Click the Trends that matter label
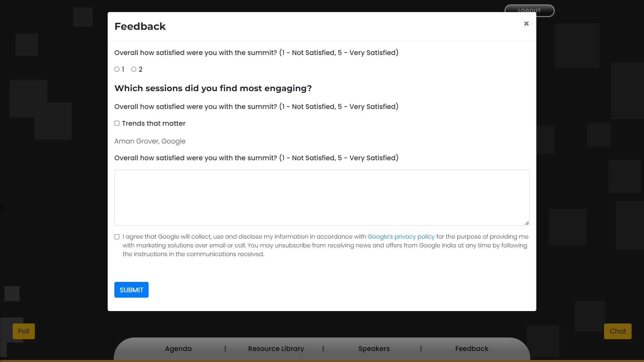Image resolution: width=644 pixels, height=362 pixels. click(154, 123)
